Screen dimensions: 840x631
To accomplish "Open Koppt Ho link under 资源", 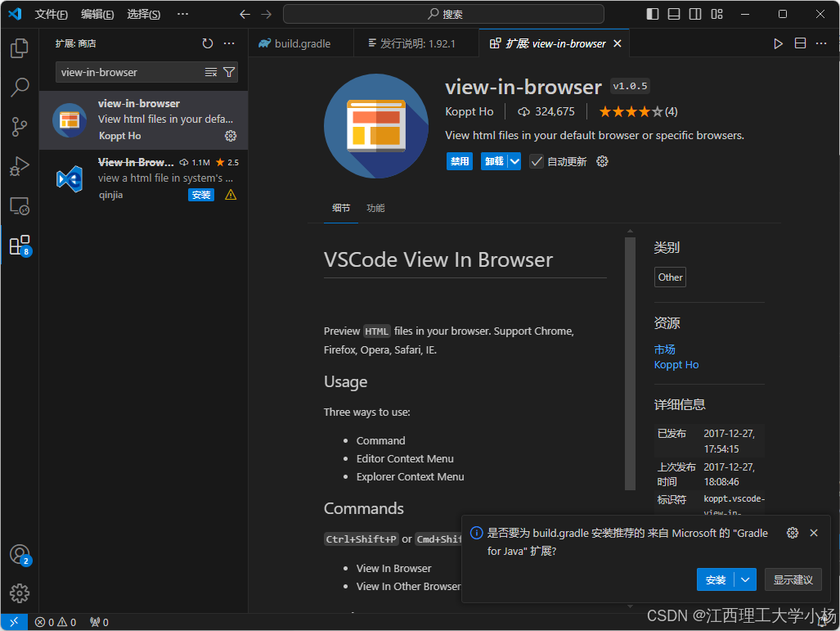I will point(676,365).
